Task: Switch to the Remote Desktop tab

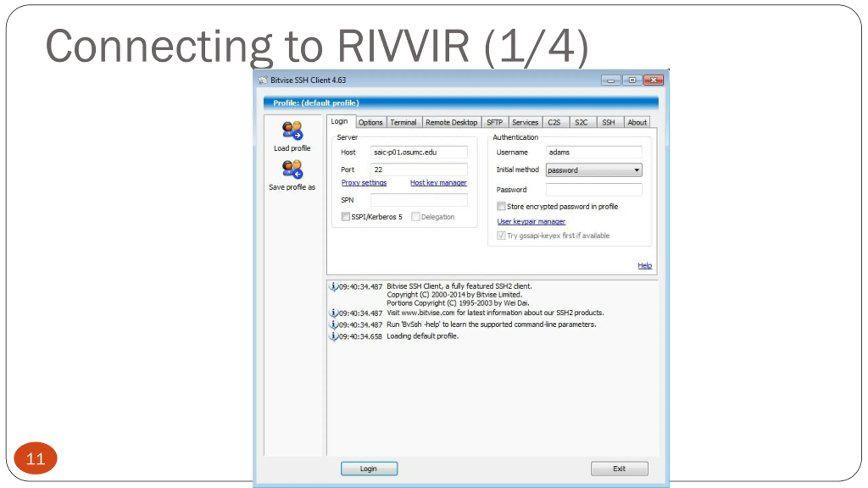Action: click(451, 122)
